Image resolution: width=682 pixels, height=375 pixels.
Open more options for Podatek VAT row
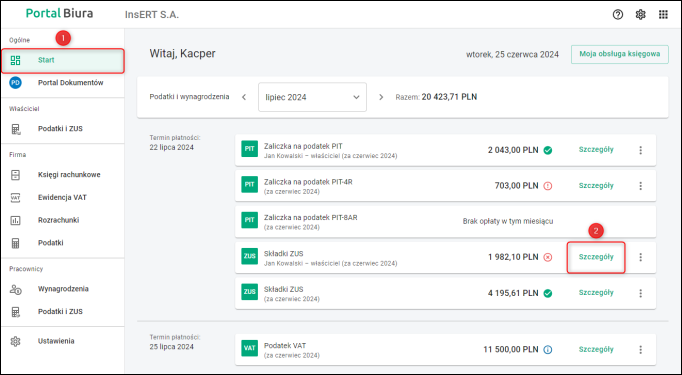point(640,349)
